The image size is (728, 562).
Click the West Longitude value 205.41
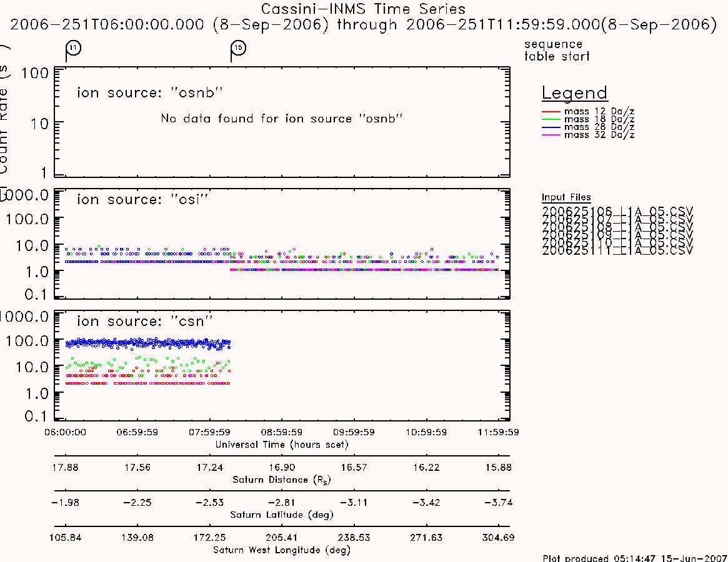282,538
